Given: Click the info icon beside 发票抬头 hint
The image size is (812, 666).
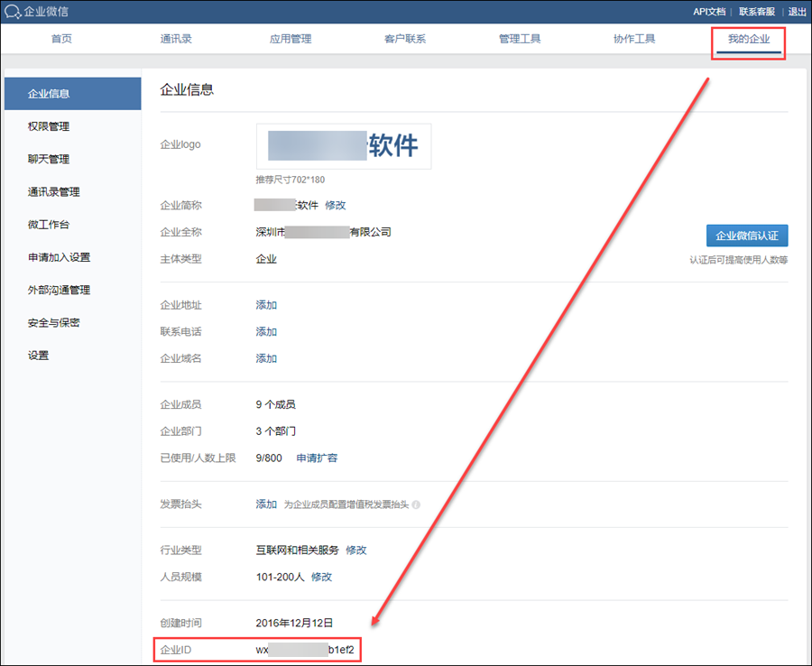Looking at the screenshot, I should 416,505.
